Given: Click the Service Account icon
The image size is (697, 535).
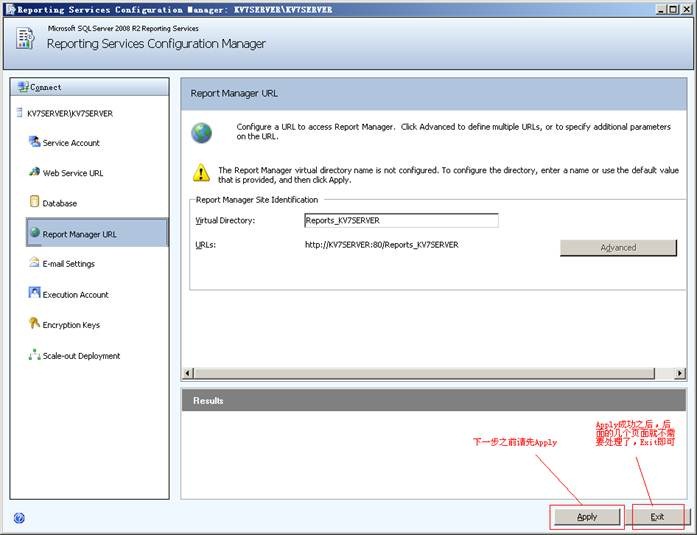Looking at the screenshot, I should 34,142.
